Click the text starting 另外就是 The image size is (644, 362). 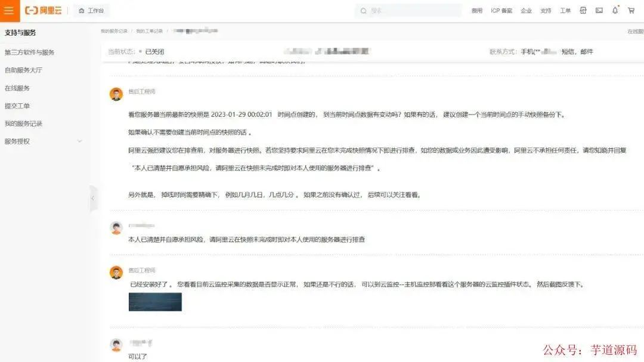click(x=275, y=195)
